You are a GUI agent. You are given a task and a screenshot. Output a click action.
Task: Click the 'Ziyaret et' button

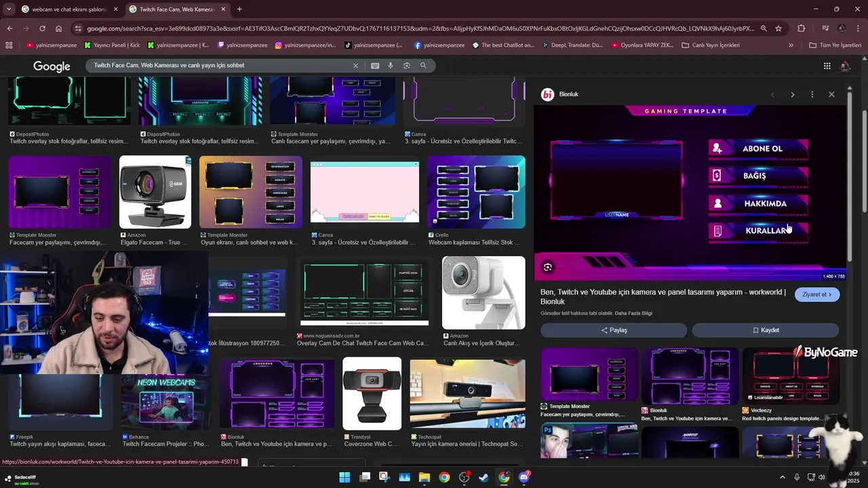pyautogui.click(x=817, y=294)
